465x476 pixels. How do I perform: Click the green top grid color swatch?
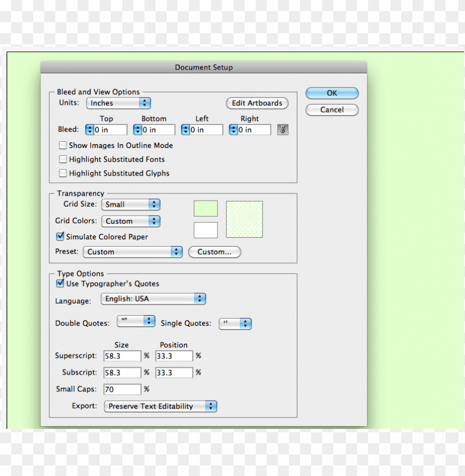[206, 208]
